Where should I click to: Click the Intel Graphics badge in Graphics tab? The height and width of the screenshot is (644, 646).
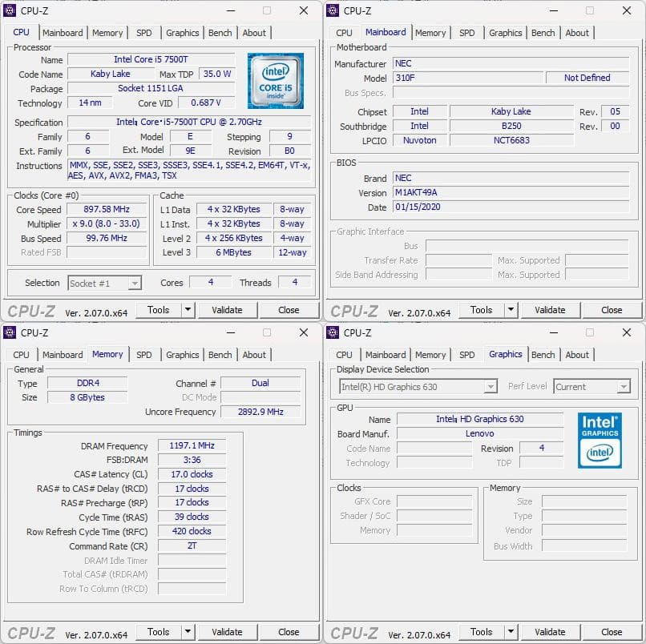pos(600,441)
